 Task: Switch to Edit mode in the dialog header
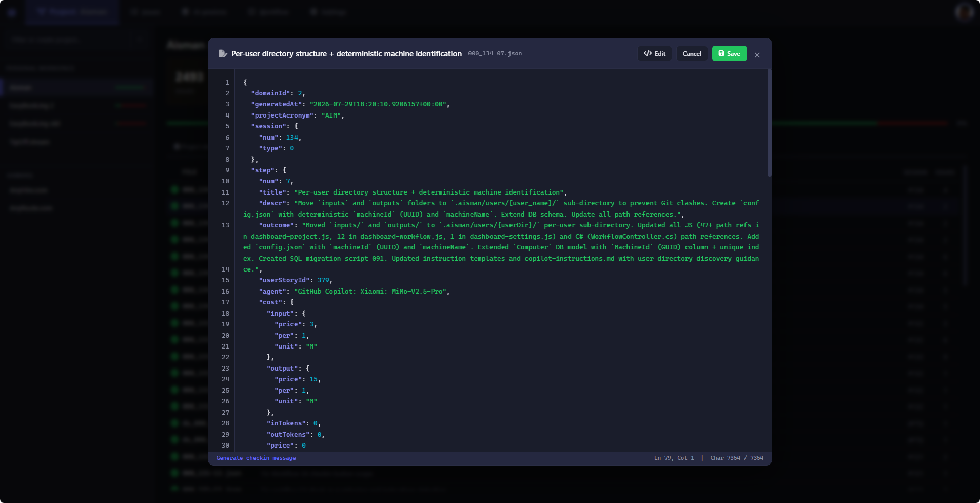point(655,53)
